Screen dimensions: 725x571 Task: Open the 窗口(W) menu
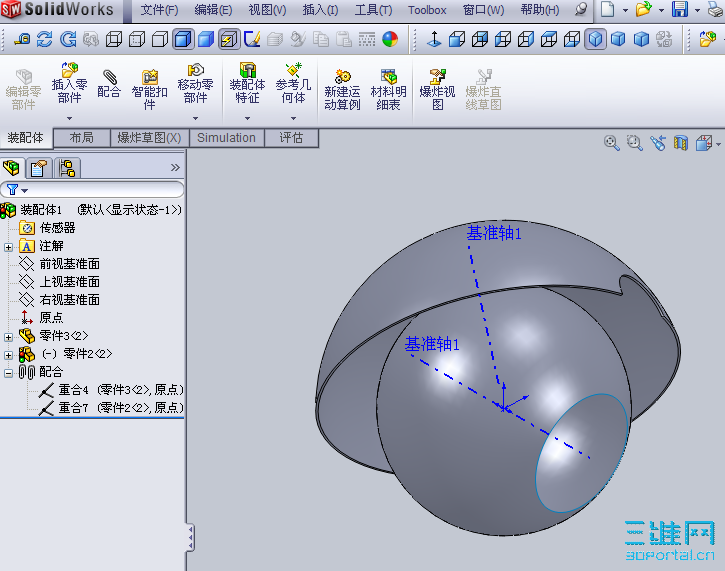484,10
